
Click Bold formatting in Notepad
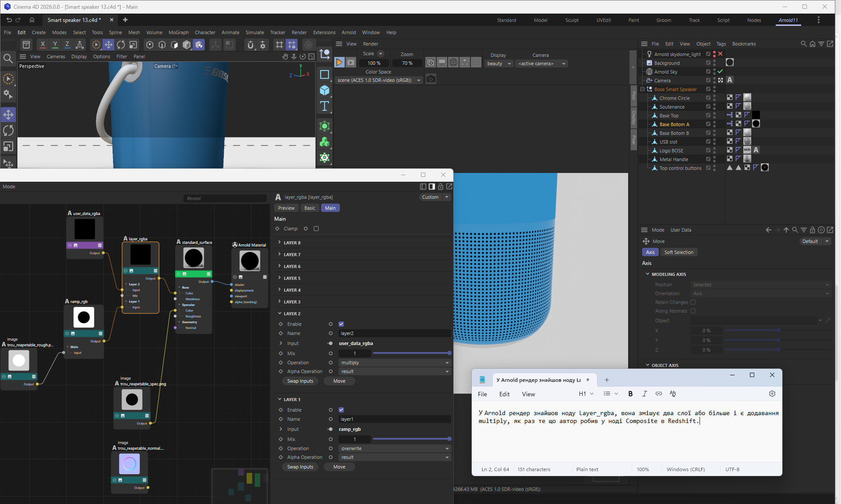click(x=630, y=394)
